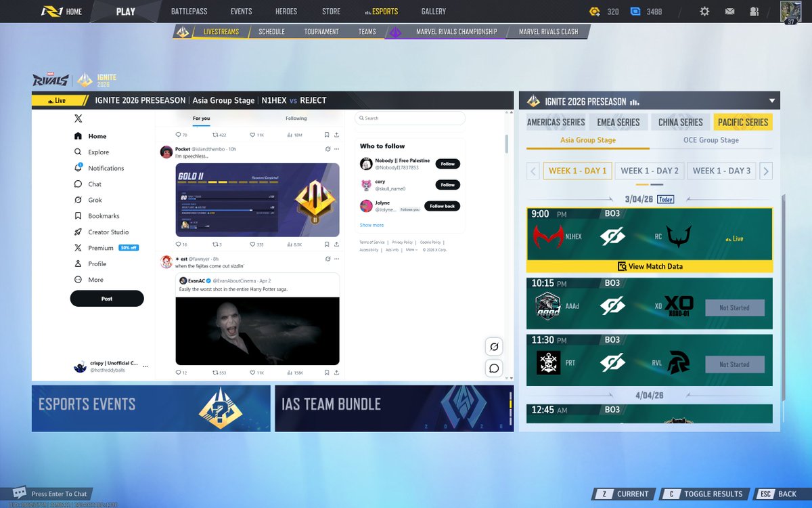
Task: Open Creator Studio in the X sidebar
Action: 101,232
